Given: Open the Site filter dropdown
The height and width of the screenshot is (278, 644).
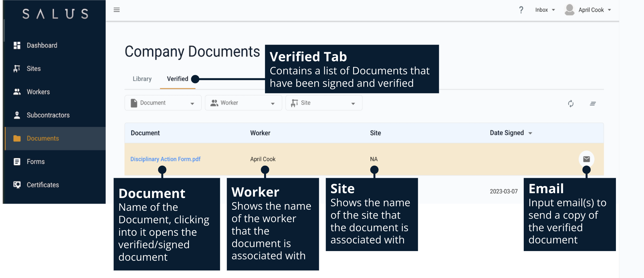Looking at the screenshot, I should pos(323,103).
